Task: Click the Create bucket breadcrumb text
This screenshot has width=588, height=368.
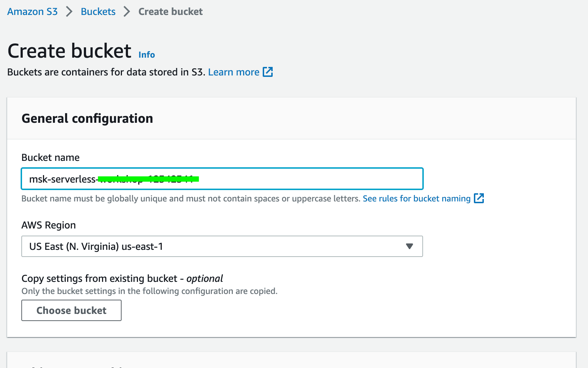Action: [x=170, y=12]
